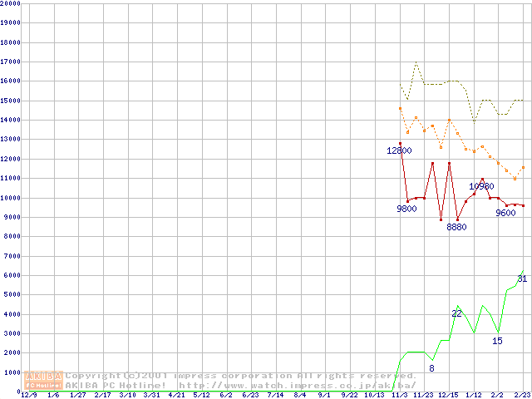Click the 12/9 date on x-axis

coord(27,396)
